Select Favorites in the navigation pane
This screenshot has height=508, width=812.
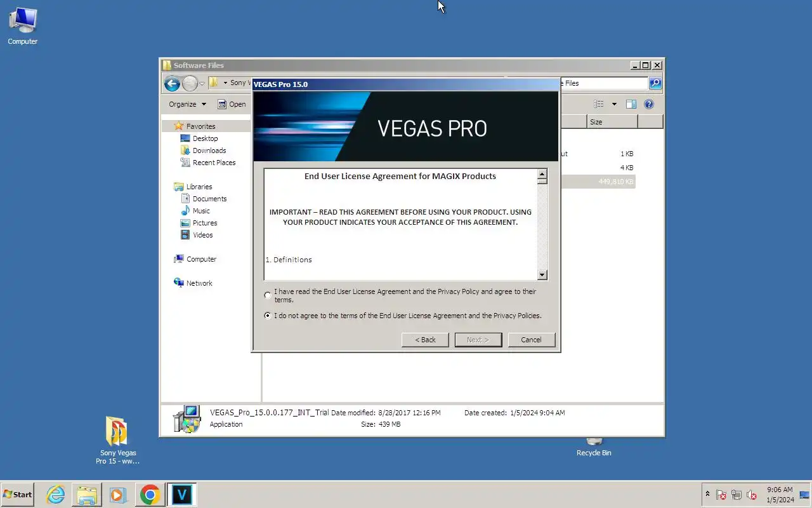point(200,126)
